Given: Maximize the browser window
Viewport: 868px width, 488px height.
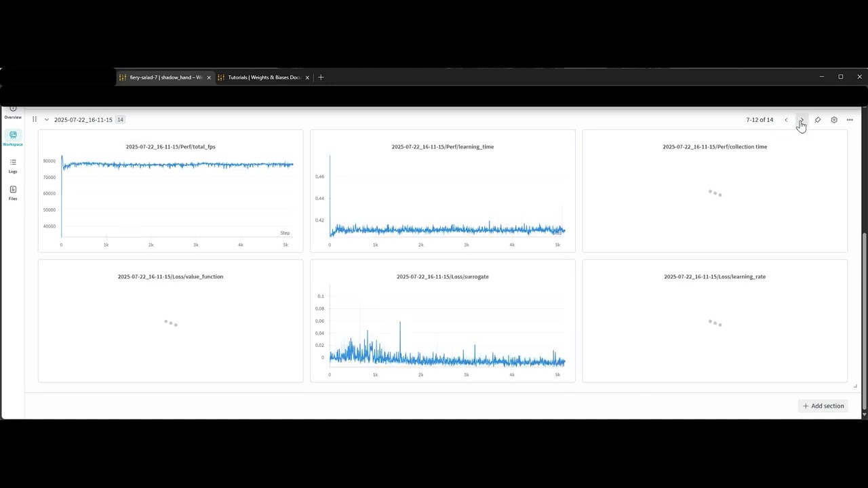Looking at the screenshot, I should click(840, 77).
